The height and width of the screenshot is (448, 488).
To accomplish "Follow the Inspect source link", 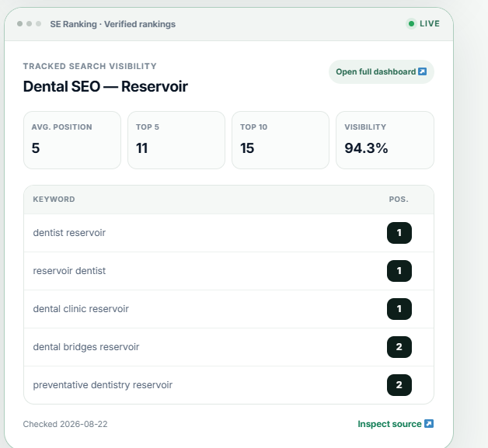I will 396,424.
